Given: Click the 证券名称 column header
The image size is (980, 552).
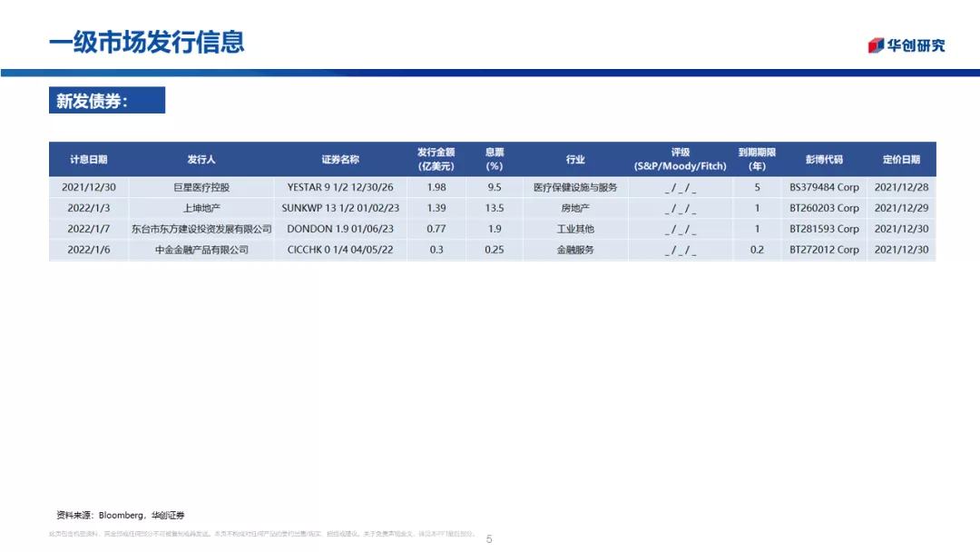Looking at the screenshot, I should (x=340, y=160).
